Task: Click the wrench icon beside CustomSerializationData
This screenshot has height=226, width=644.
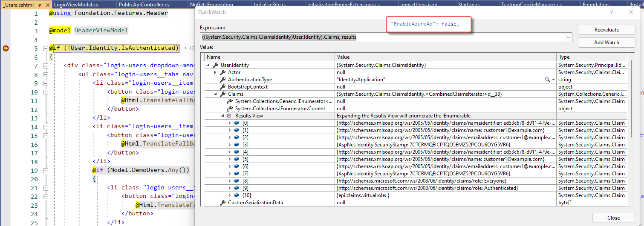Action: (x=222, y=203)
